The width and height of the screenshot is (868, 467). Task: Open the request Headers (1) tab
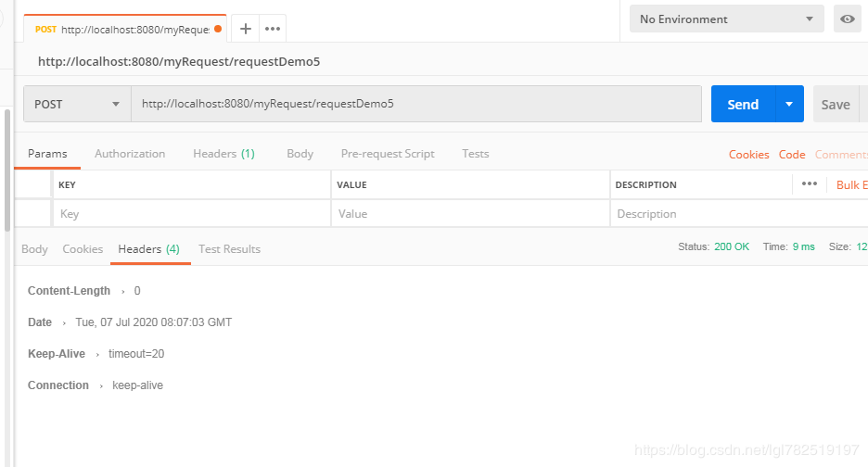click(x=223, y=154)
